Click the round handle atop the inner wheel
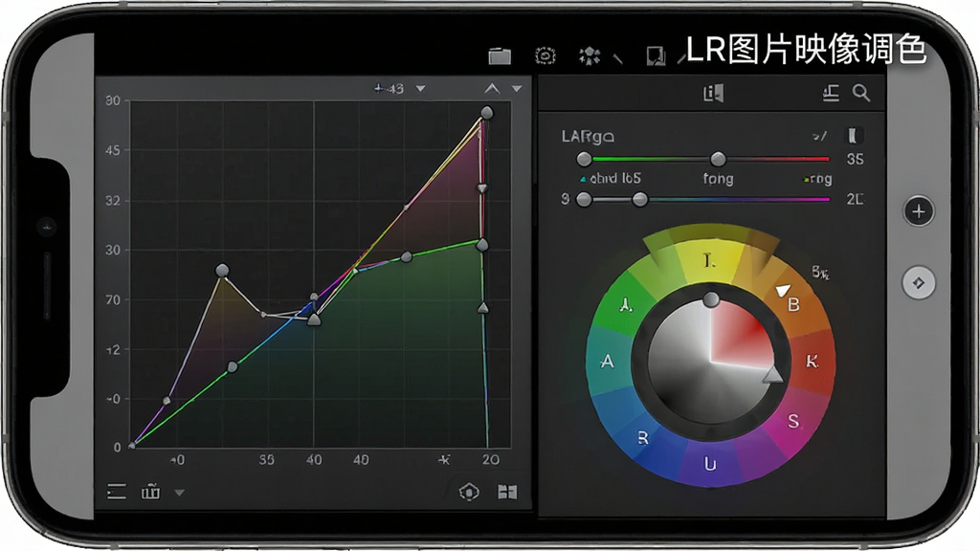The image size is (980, 551). 711,300
